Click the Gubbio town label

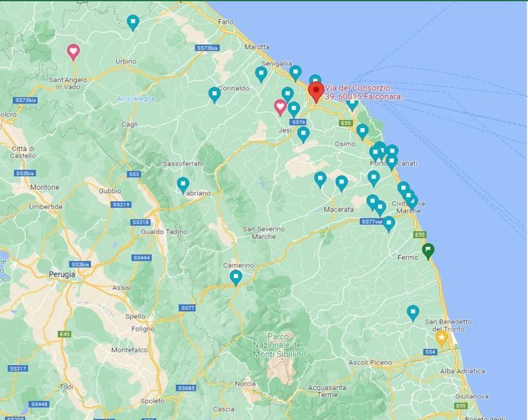click(x=110, y=191)
